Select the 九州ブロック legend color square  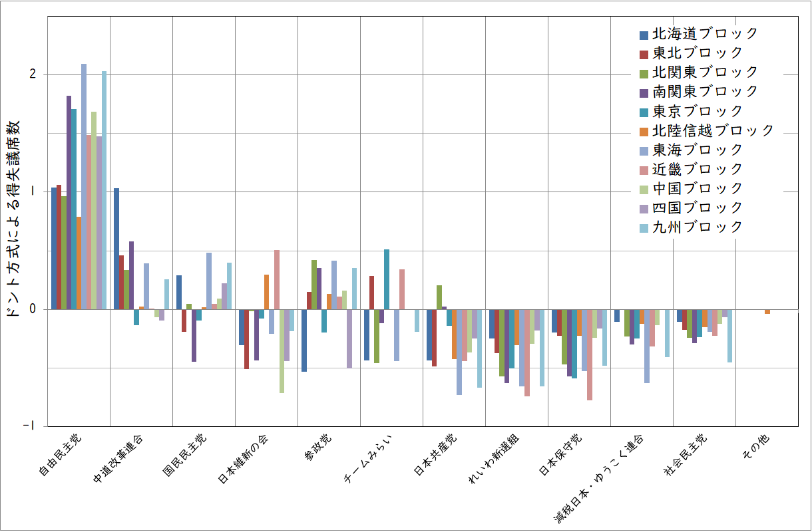pyautogui.click(x=644, y=227)
